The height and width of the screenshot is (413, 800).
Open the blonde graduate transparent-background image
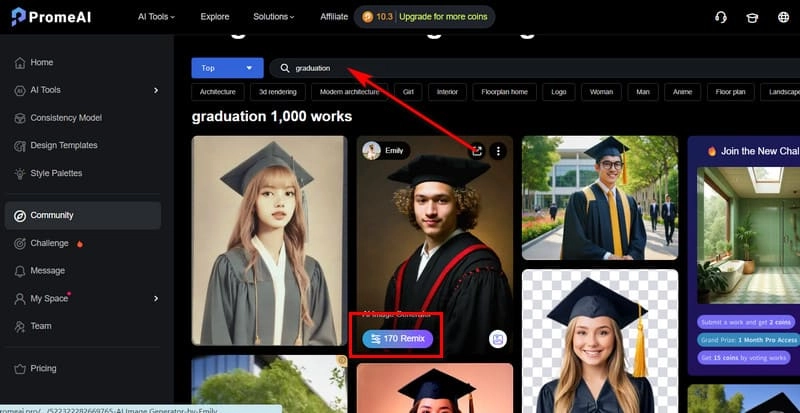600,341
